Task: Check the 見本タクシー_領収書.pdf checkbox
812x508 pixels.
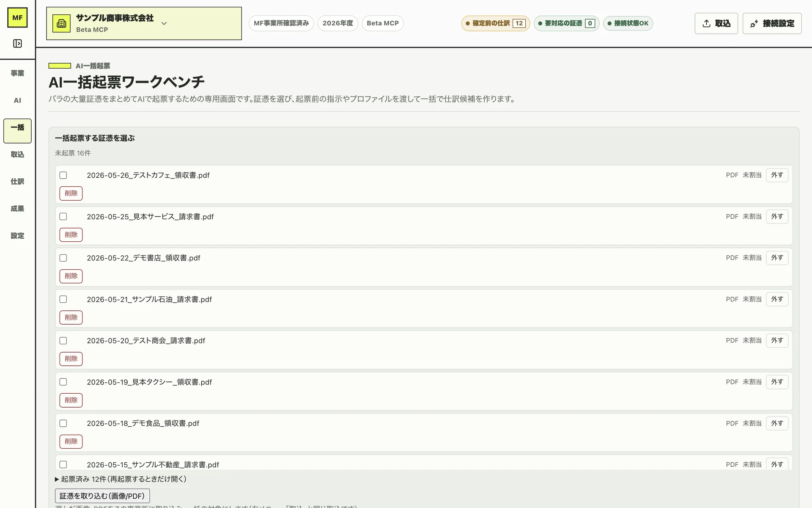Action: [63, 382]
